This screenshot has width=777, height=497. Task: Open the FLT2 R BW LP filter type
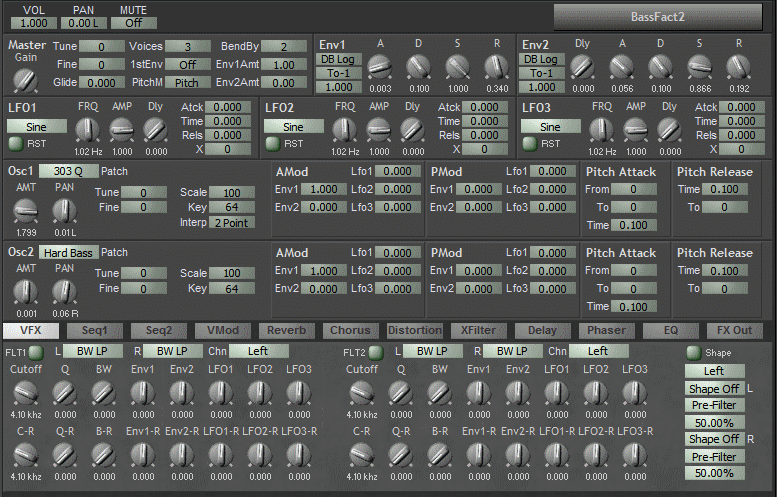tap(512, 351)
